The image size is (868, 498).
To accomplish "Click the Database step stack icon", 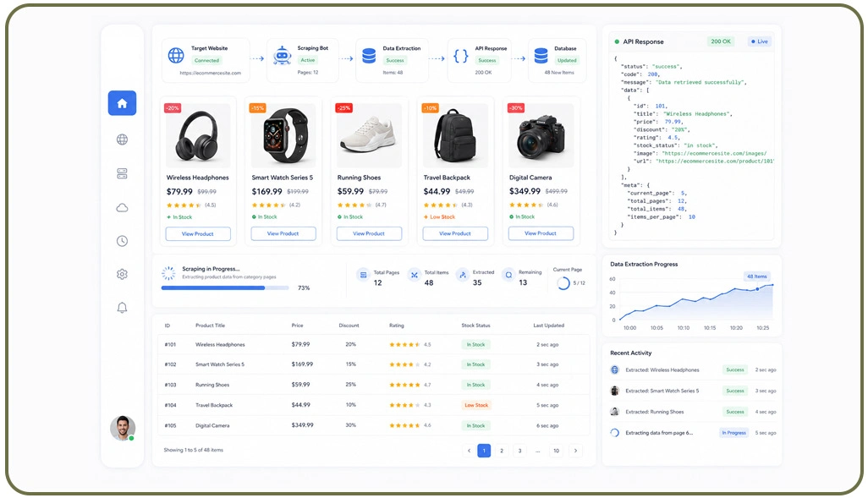I will click(x=541, y=55).
